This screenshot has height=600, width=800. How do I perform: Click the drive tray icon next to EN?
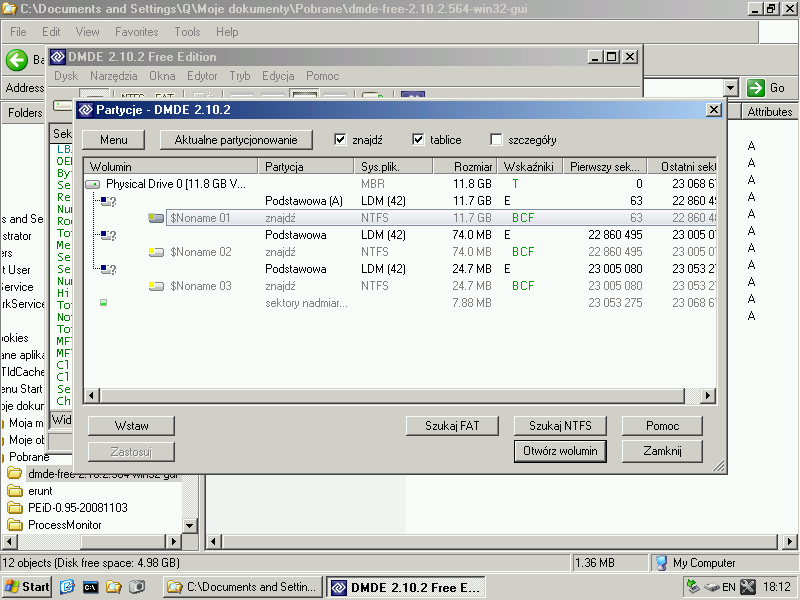click(x=712, y=587)
